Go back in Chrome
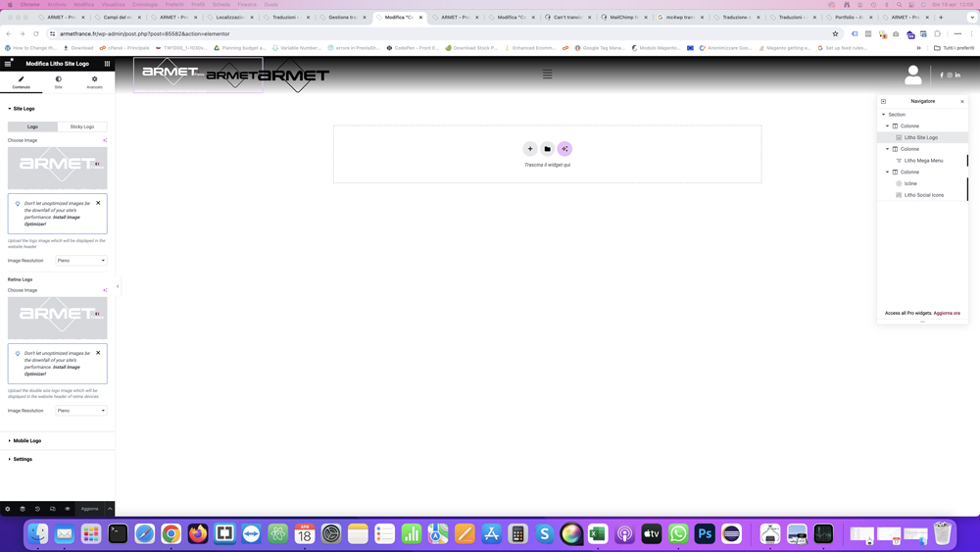 pos(8,33)
